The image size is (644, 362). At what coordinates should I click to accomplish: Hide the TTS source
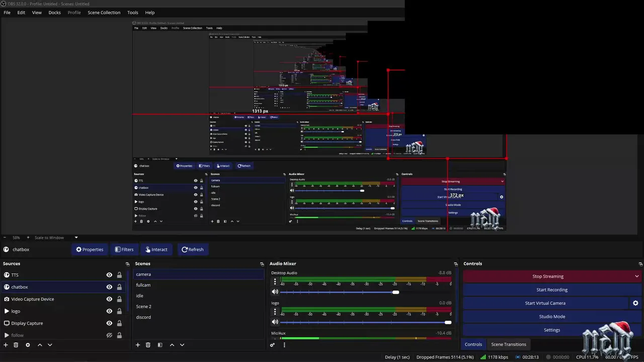tap(109, 275)
